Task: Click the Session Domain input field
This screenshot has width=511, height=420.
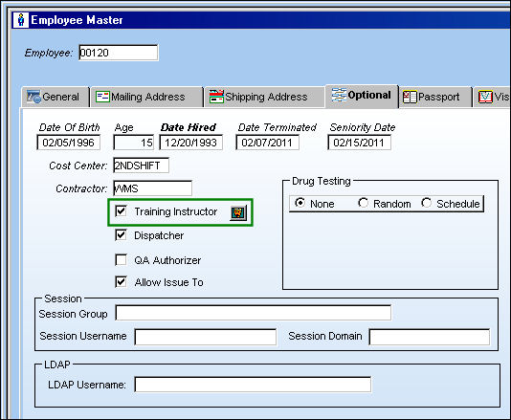Action: pos(430,337)
